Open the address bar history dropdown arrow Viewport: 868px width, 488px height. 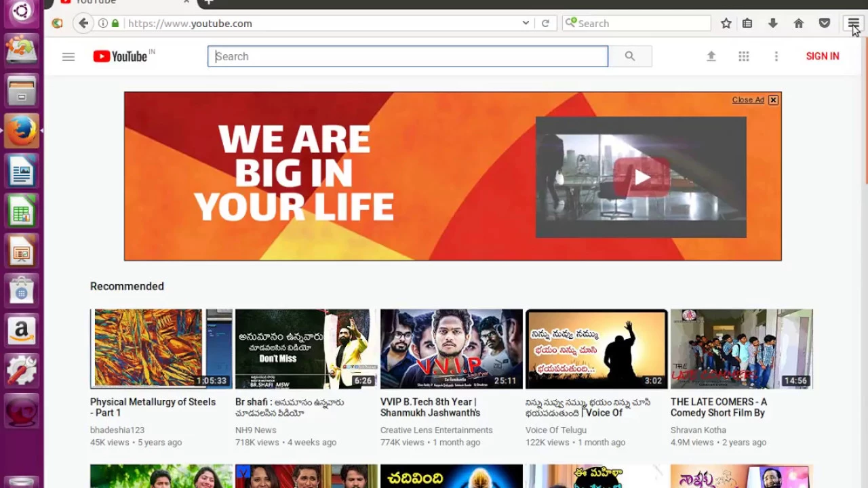tap(526, 23)
